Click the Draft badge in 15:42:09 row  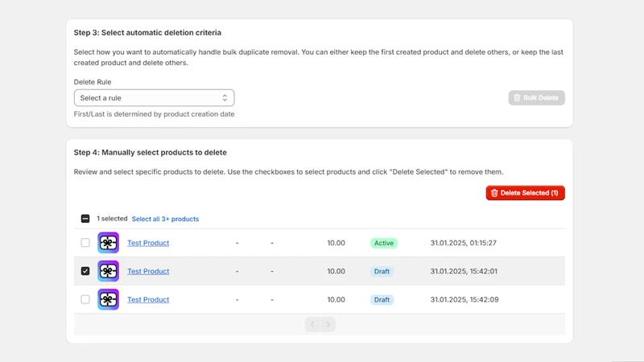coord(382,299)
